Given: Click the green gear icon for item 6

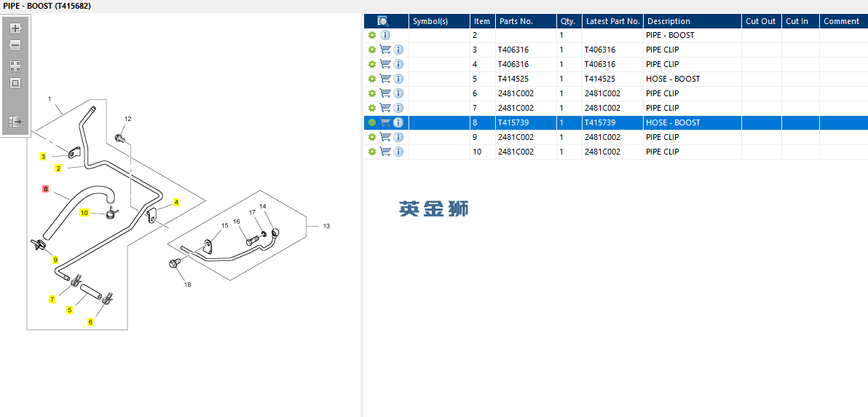Looking at the screenshot, I should coord(372,93).
